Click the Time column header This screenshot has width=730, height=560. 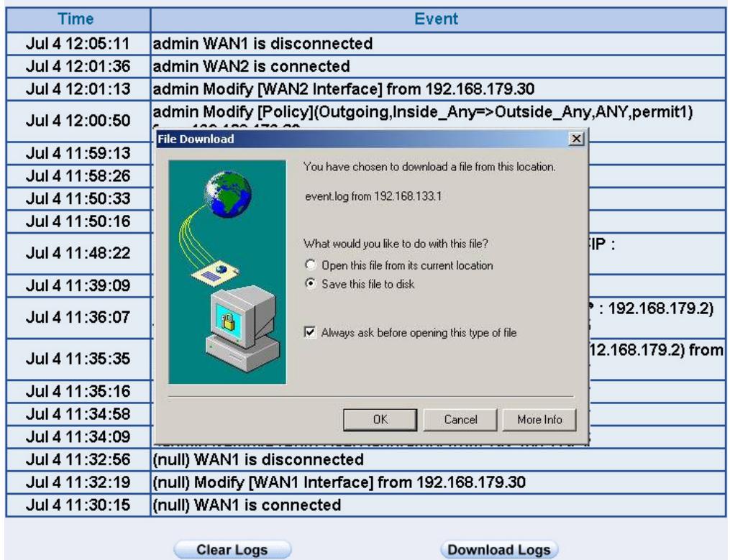pyautogui.click(x=78, y=19)
